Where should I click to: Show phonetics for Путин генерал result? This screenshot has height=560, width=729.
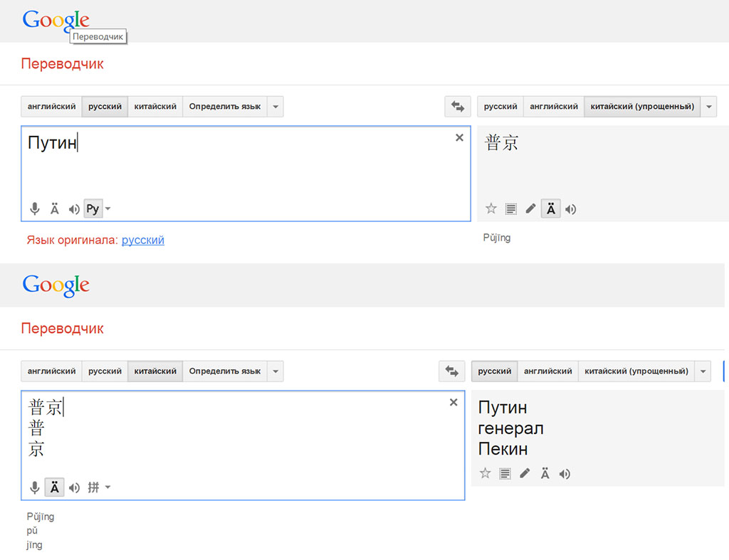click(x=545, y=474)
